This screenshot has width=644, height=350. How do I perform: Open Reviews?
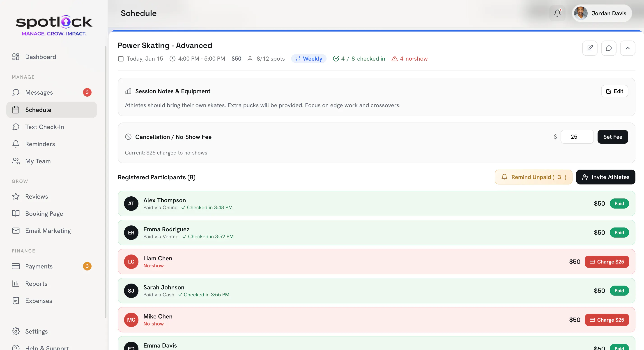pyautogui.click(x=51, y=196)
